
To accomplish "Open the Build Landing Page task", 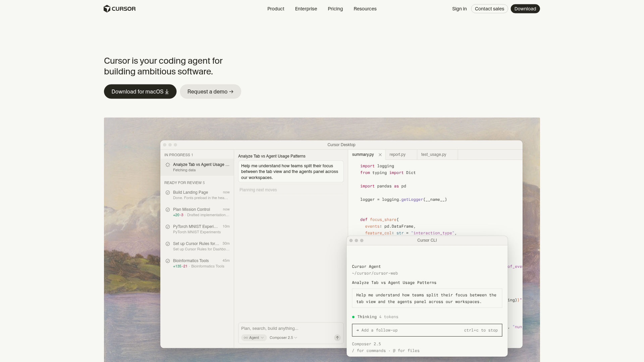I will [x=197, y=195].
